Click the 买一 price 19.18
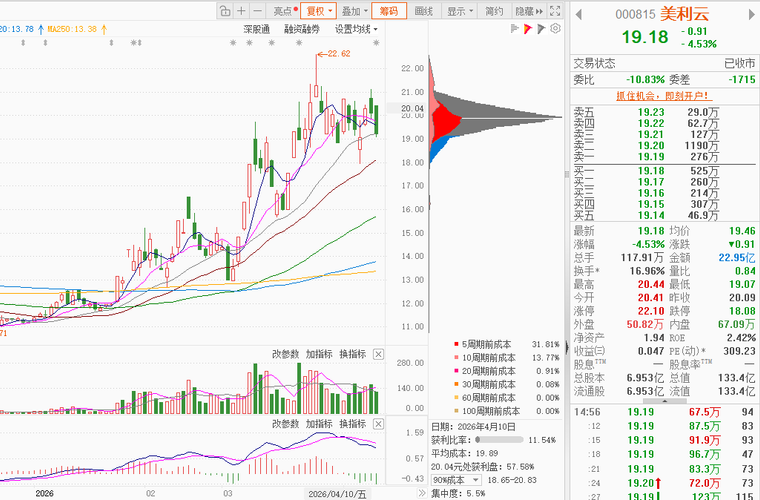 tap(651, 171)
